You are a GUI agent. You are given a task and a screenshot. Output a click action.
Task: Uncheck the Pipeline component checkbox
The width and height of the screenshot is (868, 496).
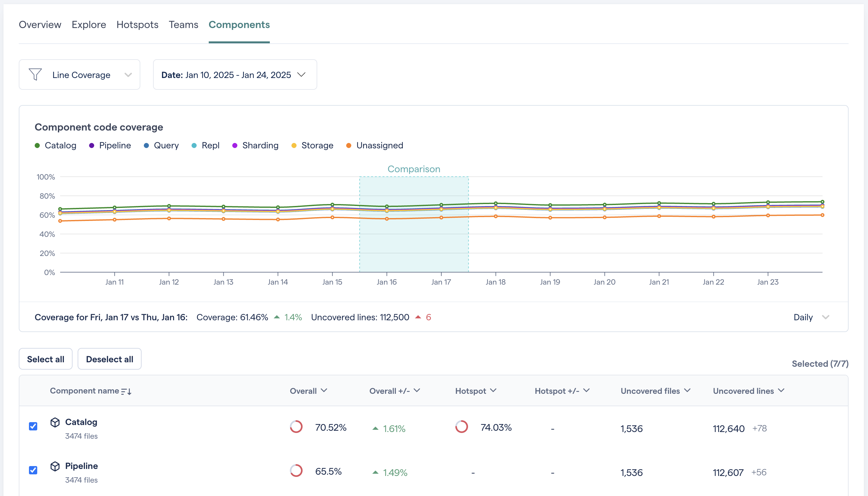tap(33, 471)
